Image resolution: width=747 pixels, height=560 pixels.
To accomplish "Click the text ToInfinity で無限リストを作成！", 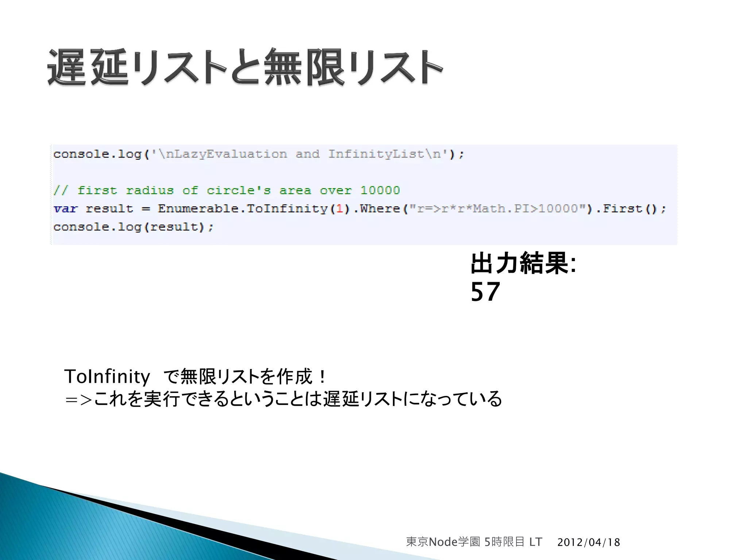I will pyautogui.click(x=196, y=376).
